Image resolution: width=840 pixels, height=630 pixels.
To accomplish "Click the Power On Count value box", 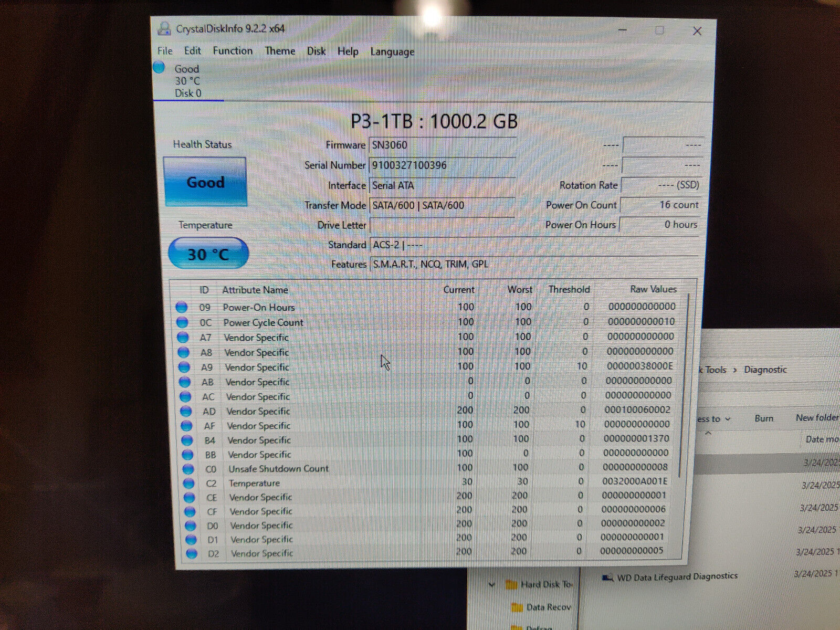I will [660, 205].
